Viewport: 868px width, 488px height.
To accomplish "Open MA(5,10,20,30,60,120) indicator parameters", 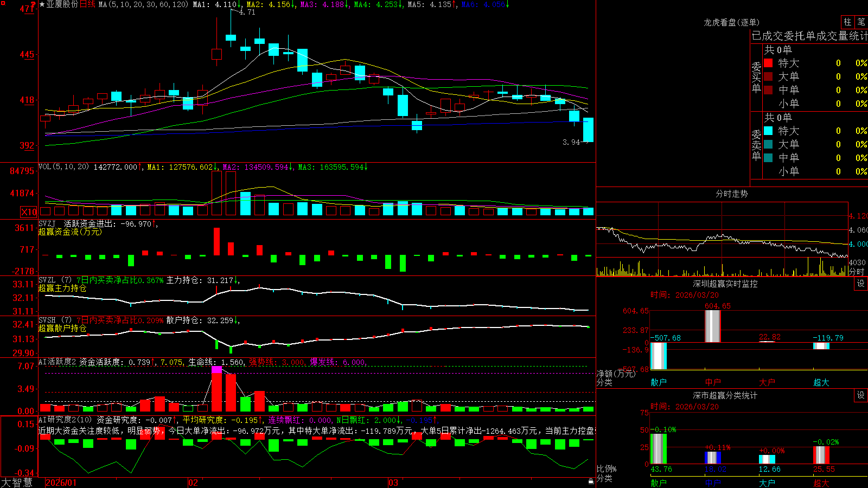I will 144,4.
